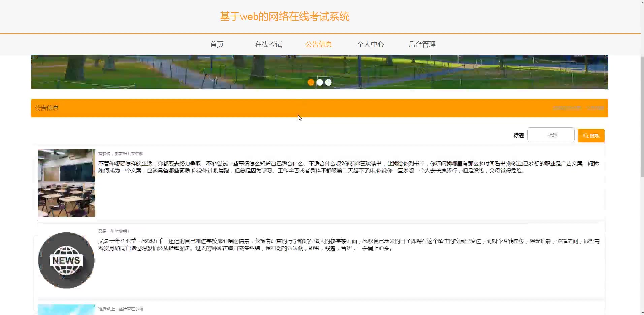644x315 pixels.
Task: Open the announcement titled 有梦想，就要努力去实现
Action: coord(121,153)
